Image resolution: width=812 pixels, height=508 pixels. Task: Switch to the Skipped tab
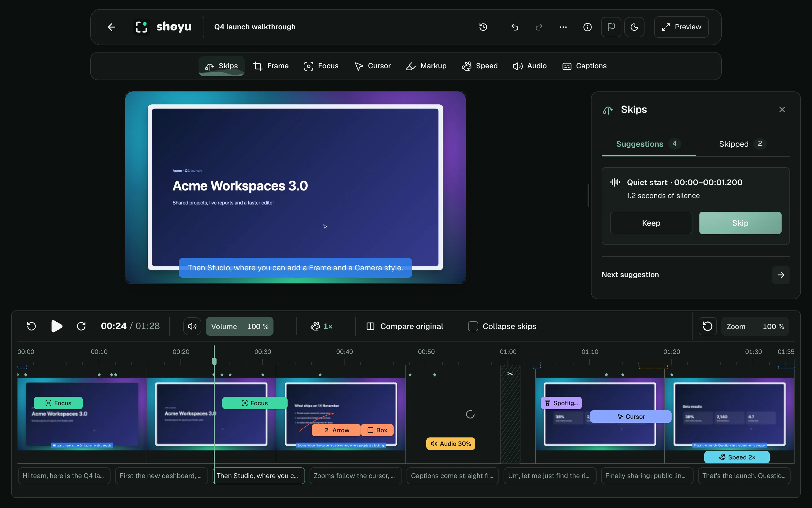743,144
